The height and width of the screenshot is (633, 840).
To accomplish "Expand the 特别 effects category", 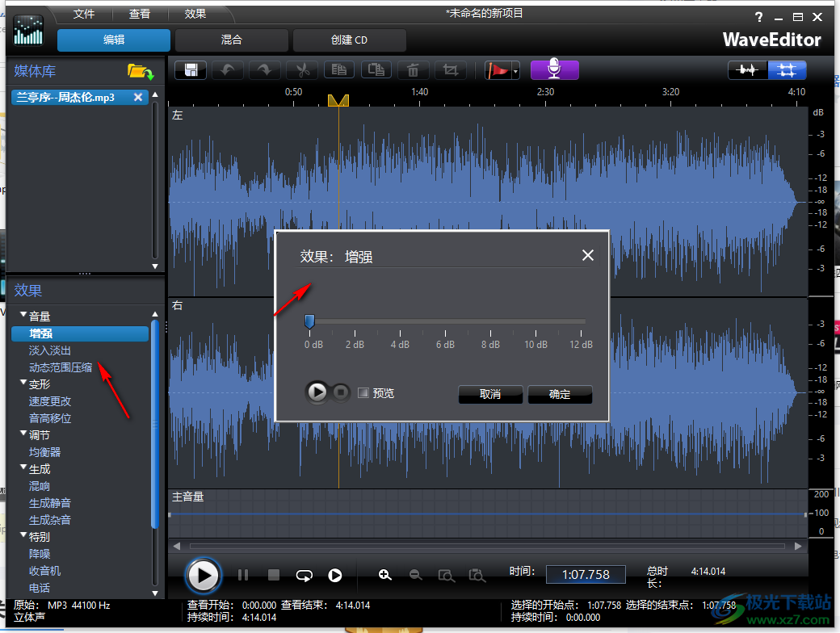I will point(23,536).
